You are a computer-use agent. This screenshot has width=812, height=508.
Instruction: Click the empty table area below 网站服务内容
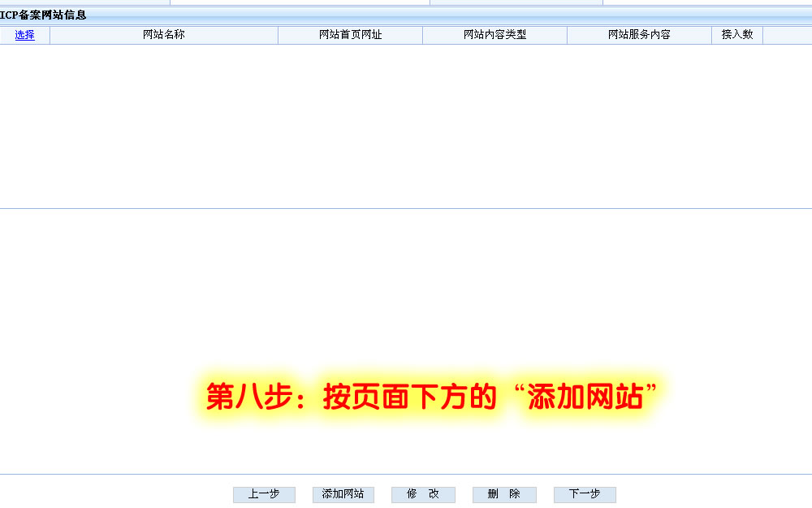click(x=639, y=122)
